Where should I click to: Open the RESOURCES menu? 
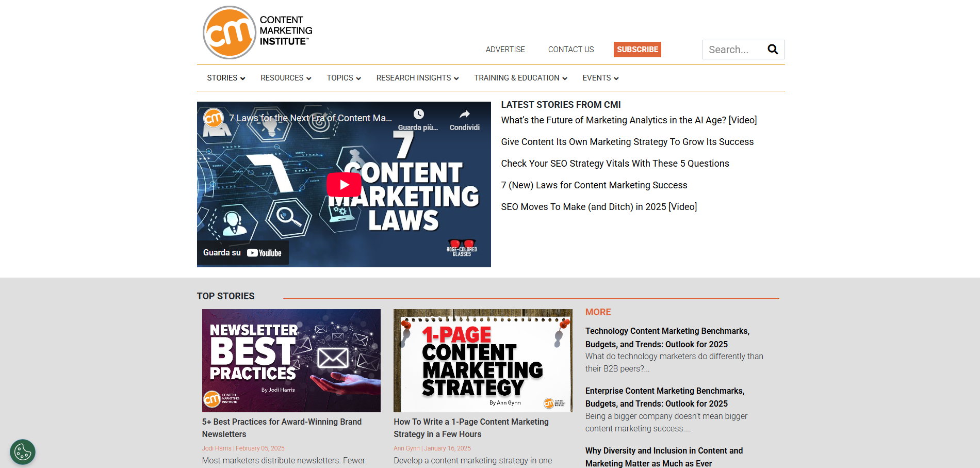tap(282, 78)
